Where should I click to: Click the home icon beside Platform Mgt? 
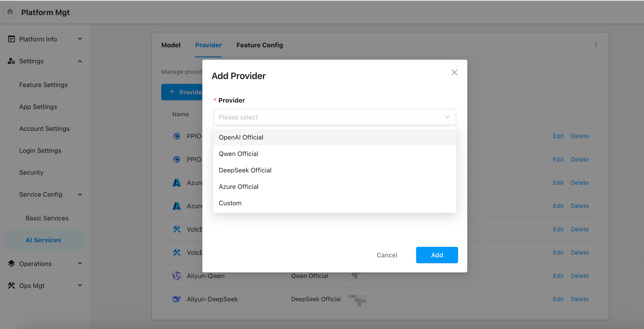point(10,12)
